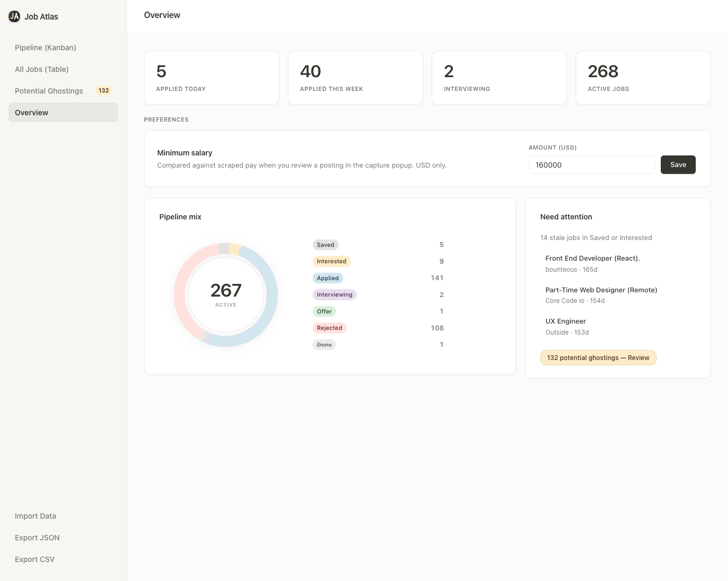This screenshot has height=581, width=728.
Task: Click the Applied Today stat card
Action: tap(212, 78)
